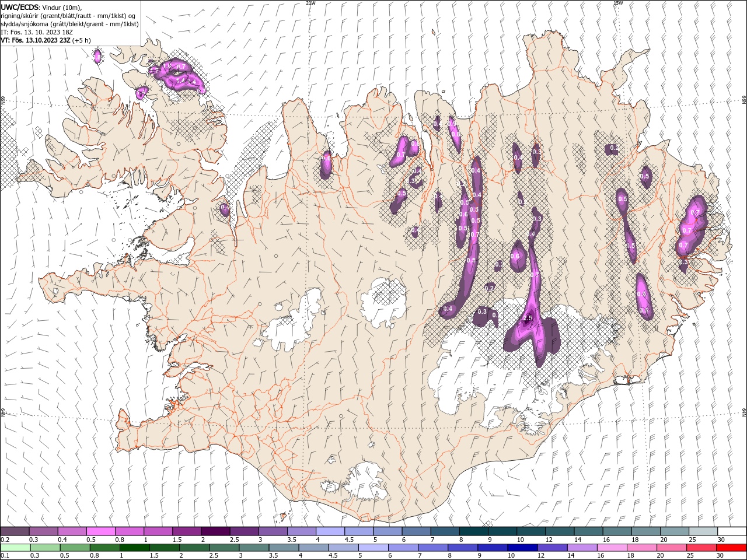747x560 pixels.
Task: Pick the bright magenta swatch starting at 0.5
Action: 100,531
